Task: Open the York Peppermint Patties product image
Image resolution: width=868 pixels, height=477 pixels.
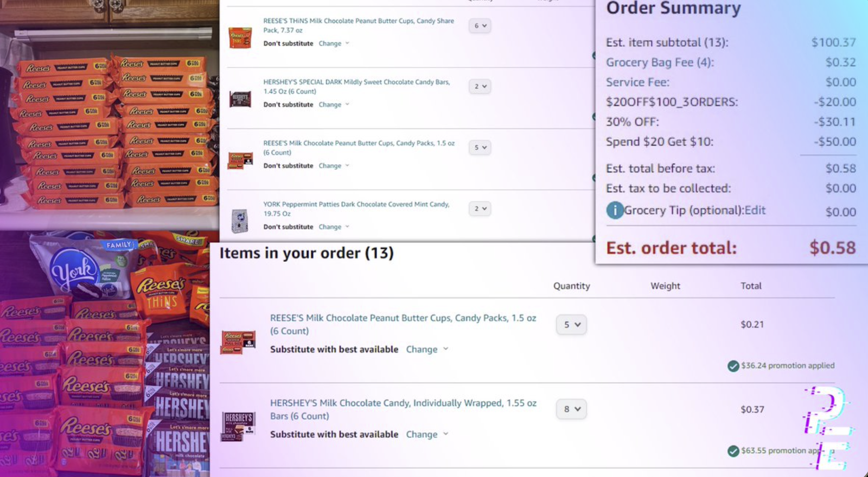Action: (x=239, y=221)
